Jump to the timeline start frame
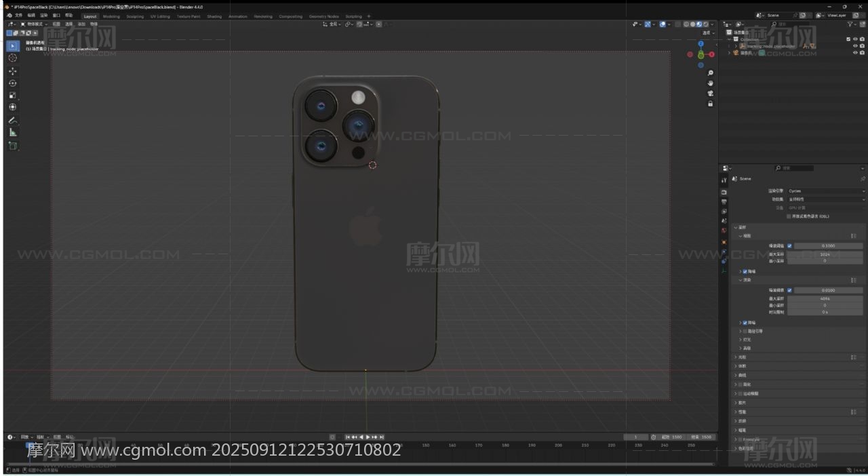868x476 pixels. tap(348, 437)
